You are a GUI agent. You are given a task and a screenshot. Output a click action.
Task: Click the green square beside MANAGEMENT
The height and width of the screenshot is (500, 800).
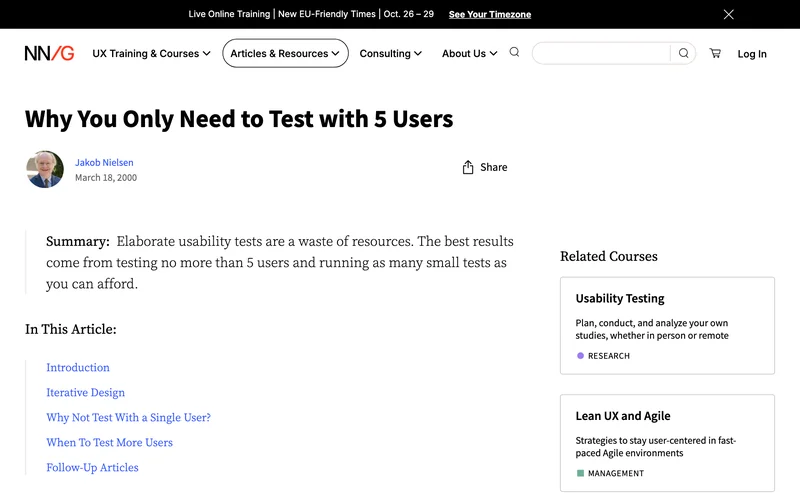point(580,473)
